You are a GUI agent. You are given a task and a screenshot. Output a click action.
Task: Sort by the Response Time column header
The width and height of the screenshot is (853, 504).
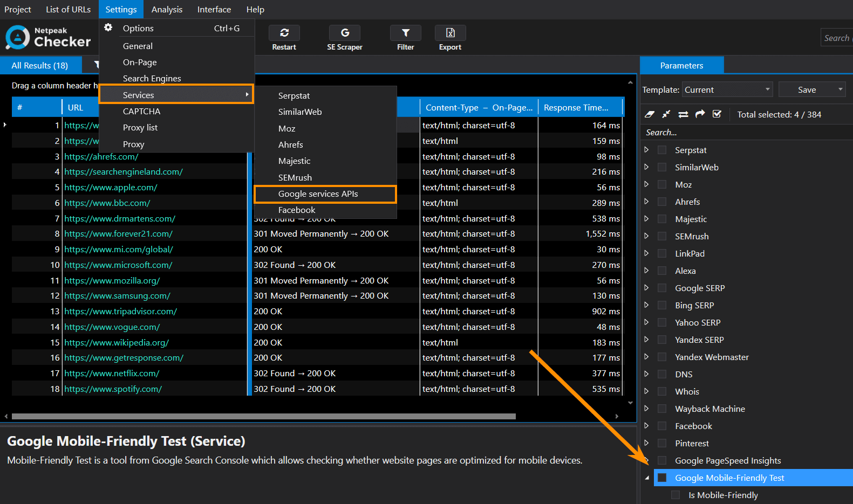tap(581, 107)
